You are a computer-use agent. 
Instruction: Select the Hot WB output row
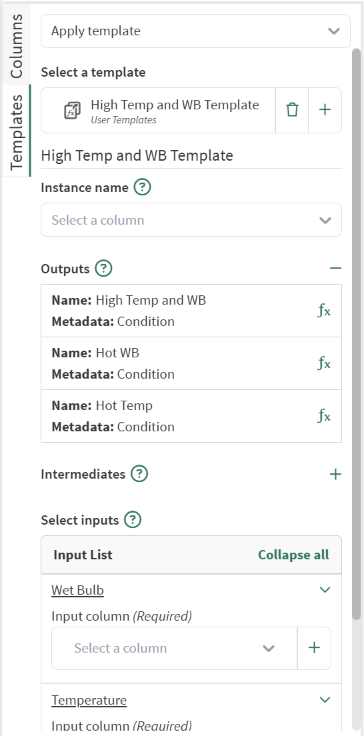tap(191, 363)
